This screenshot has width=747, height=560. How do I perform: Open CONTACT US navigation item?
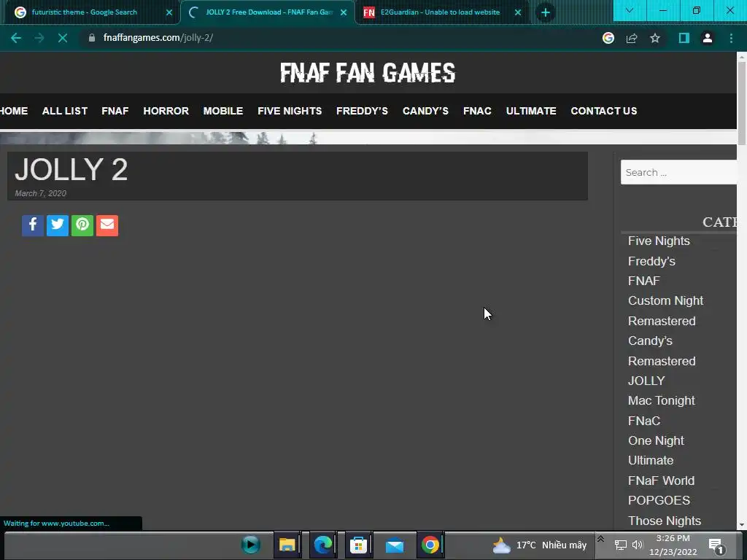[x=603, y=111]
